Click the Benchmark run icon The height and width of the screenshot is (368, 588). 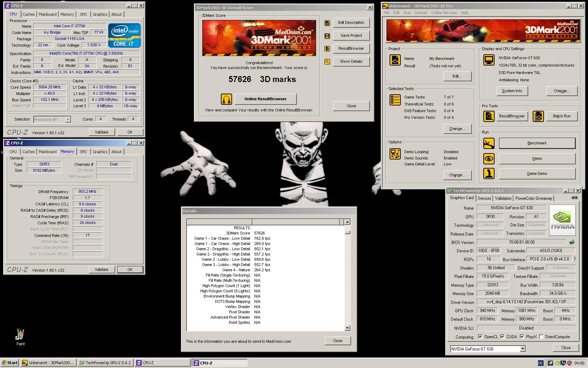489,143
